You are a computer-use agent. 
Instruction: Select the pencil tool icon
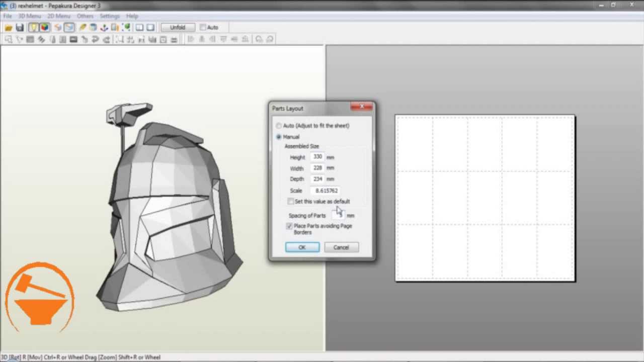(x=83, y=28)
